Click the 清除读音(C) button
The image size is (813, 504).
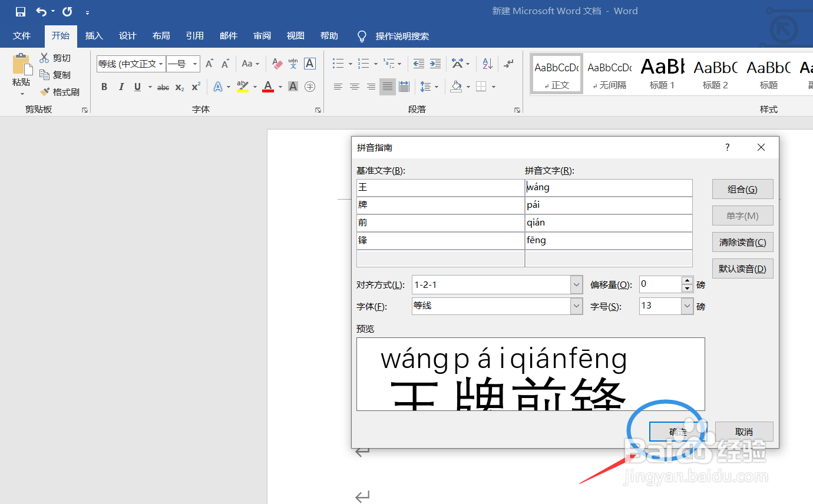[x=742, y=243]
